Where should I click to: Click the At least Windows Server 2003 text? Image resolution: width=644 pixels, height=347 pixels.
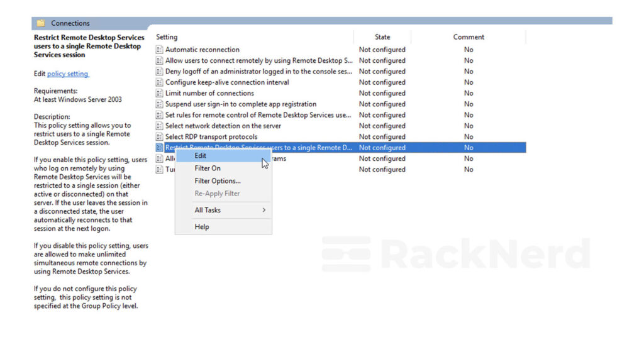pyautogui.click(x=78, y=100)
